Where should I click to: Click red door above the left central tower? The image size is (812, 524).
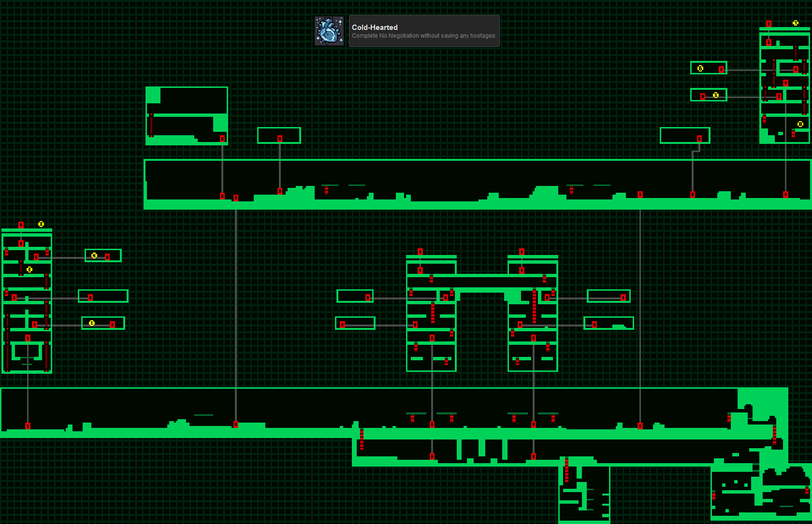(420, 252)
